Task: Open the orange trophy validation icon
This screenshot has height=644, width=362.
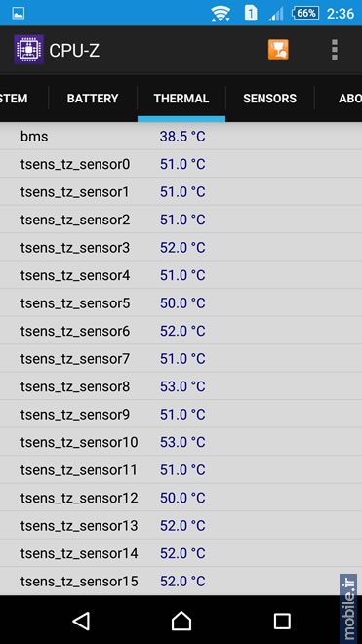Action: click(x=278, y=50)
